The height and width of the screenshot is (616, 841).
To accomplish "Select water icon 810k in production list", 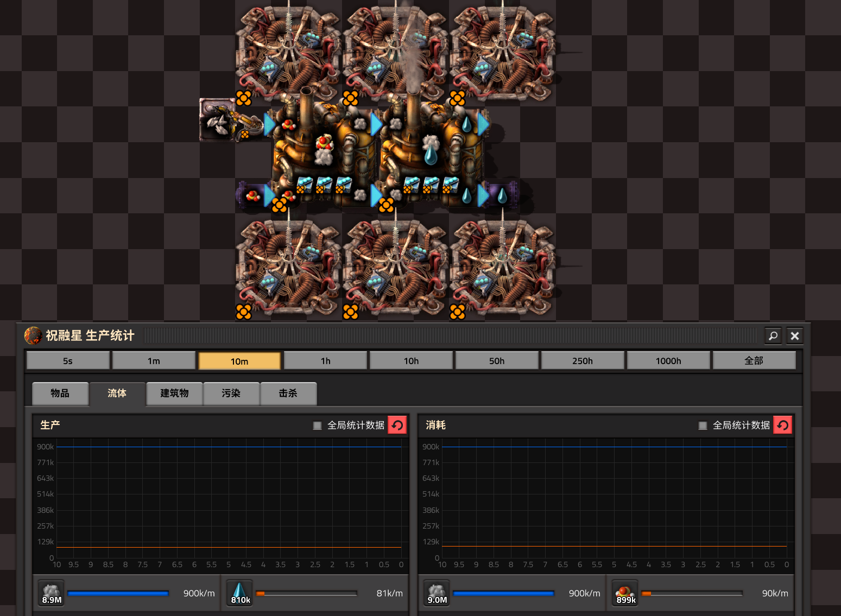I will coord(240,593).
